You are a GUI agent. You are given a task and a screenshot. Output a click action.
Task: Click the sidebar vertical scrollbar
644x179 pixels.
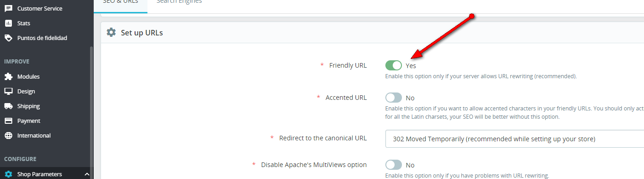91,112
